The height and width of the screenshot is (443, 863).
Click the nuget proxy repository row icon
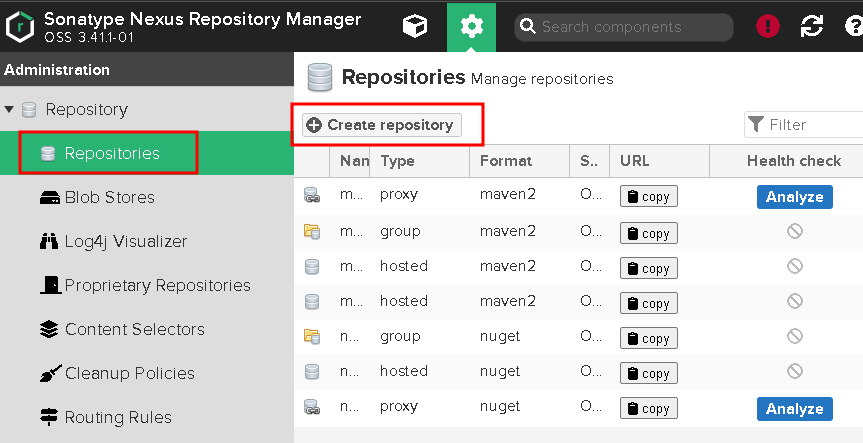pos(312,407)
